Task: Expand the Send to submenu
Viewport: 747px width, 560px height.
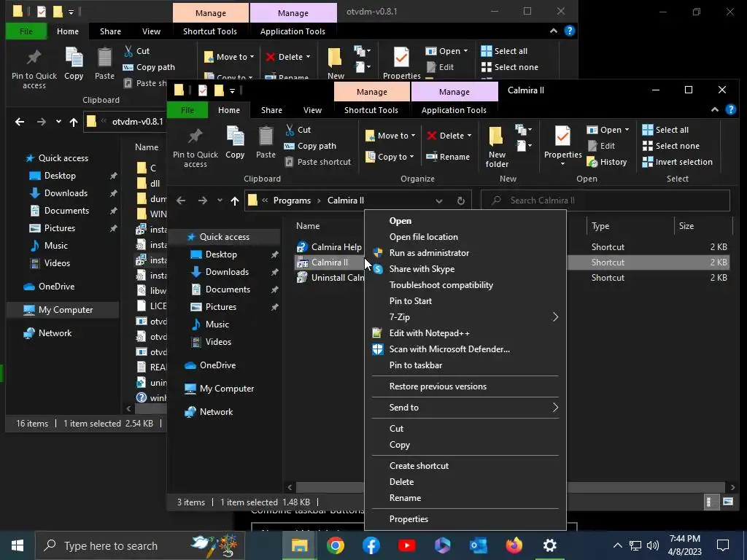Action: click(465, 408)
